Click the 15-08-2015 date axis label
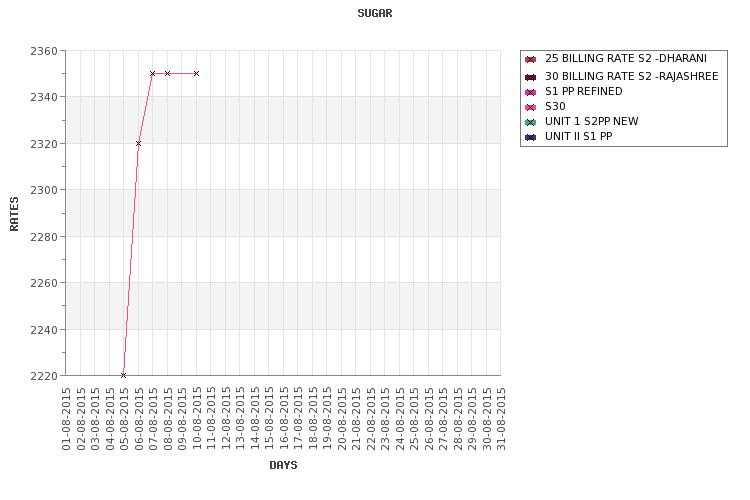The height and width of the screenshot is (500, 750). pyautogui.click(x=269, y=419)
